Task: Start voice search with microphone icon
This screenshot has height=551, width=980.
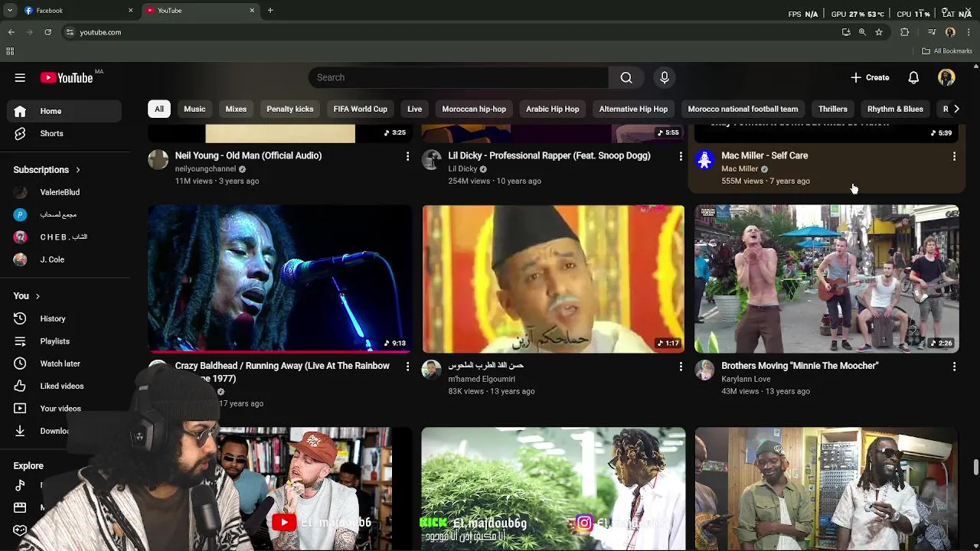Action: [665, 77]
